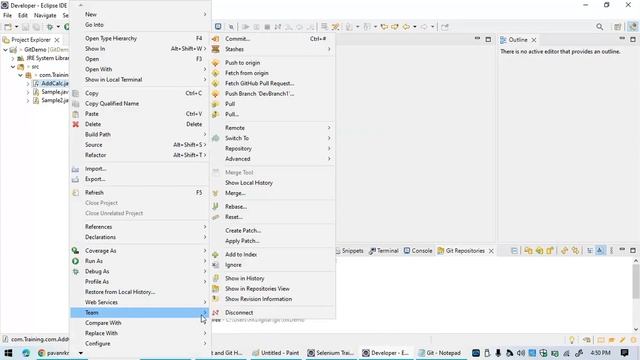Open the File menu

[x=7, y=16]
